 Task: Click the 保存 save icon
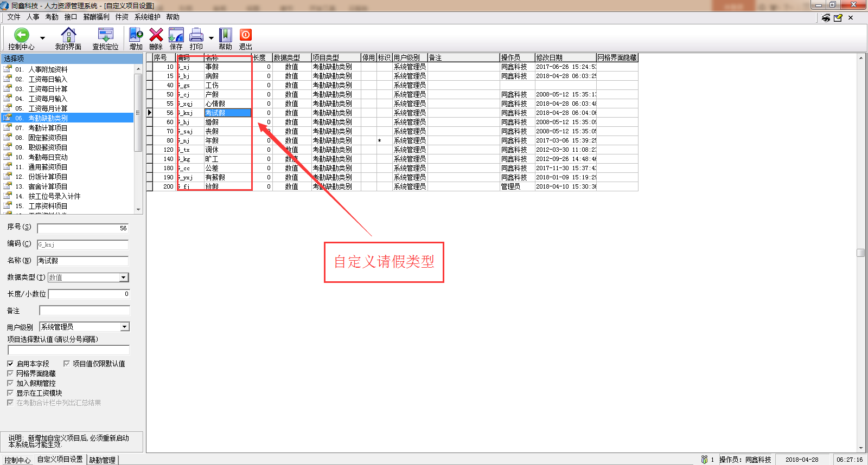coord(176,35)
